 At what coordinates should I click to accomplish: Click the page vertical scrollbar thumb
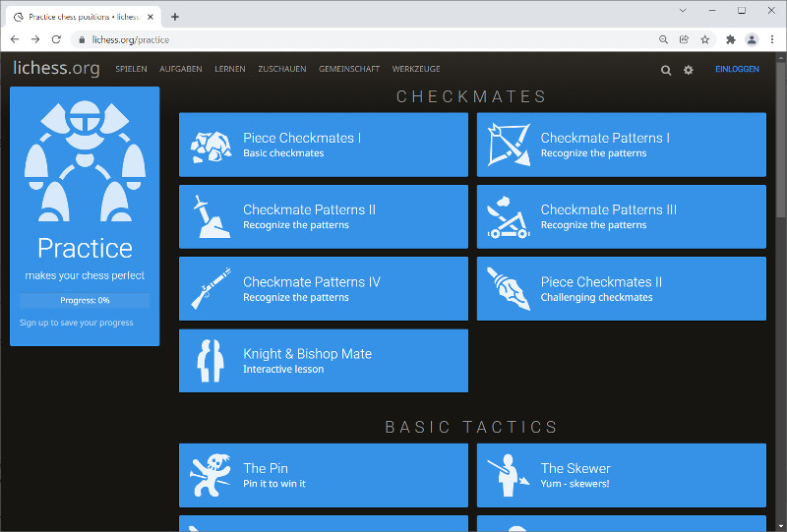(780, 141)
